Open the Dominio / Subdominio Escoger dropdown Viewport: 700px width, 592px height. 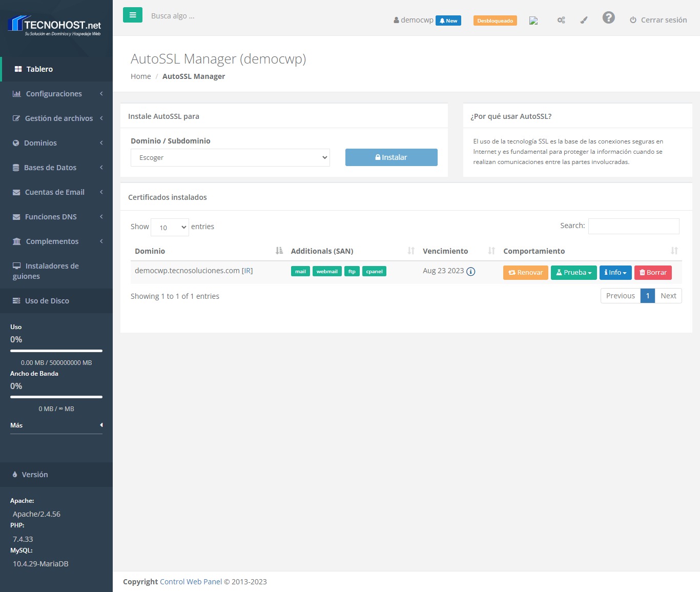coord(230,158)
